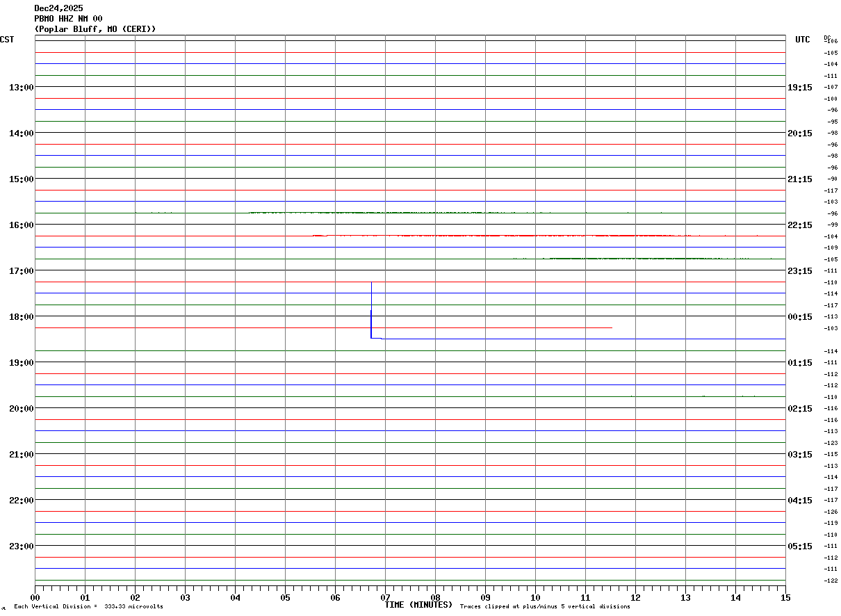Click the date label Dec24,2025
Screen dimensions: 841x616
point(58,8)
